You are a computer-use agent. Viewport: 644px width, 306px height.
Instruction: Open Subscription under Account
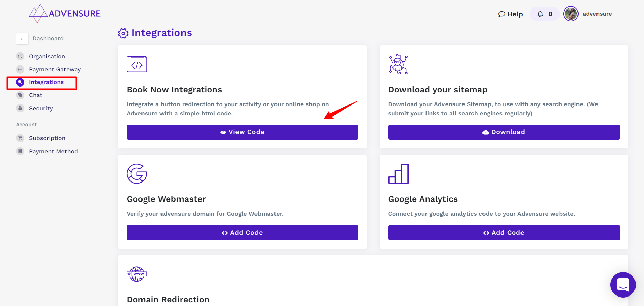coord(47,138)
